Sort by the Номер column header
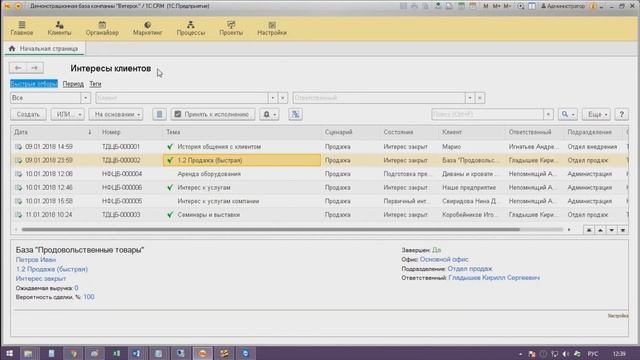This screenshot has height=360, width=640. 130,132
